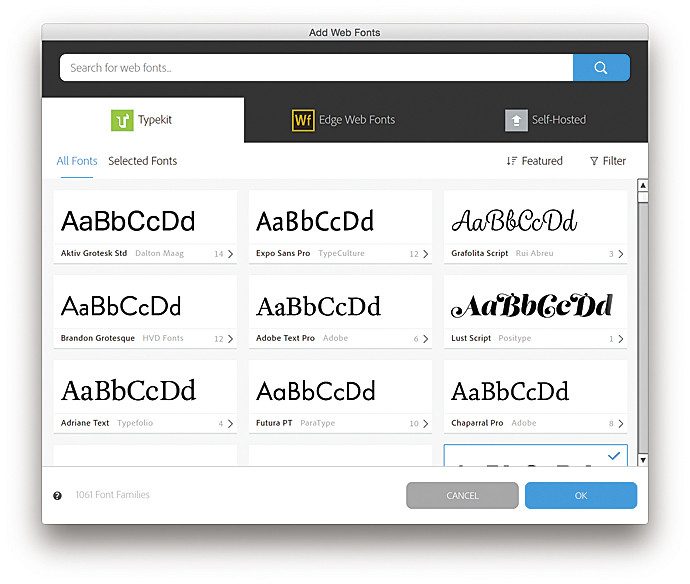Image resolution: width=690 pixels, height=584 pixels.
Task: Click the search magnifier button
Action: 601,68
